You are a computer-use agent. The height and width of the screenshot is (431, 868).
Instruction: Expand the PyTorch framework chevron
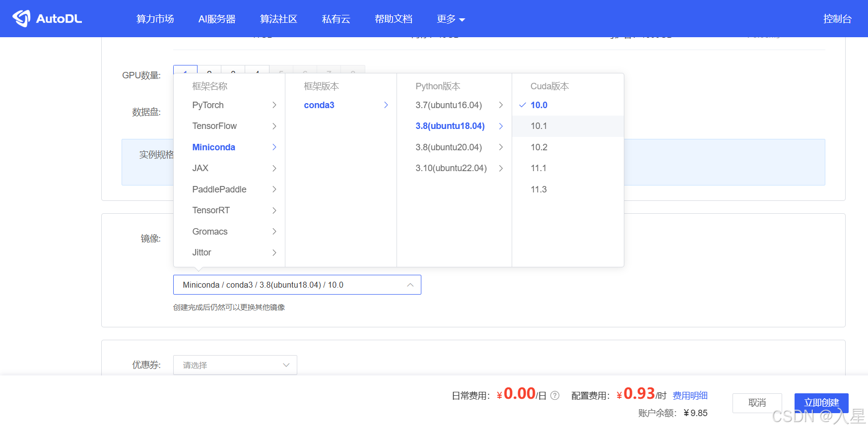click(274, 105)
